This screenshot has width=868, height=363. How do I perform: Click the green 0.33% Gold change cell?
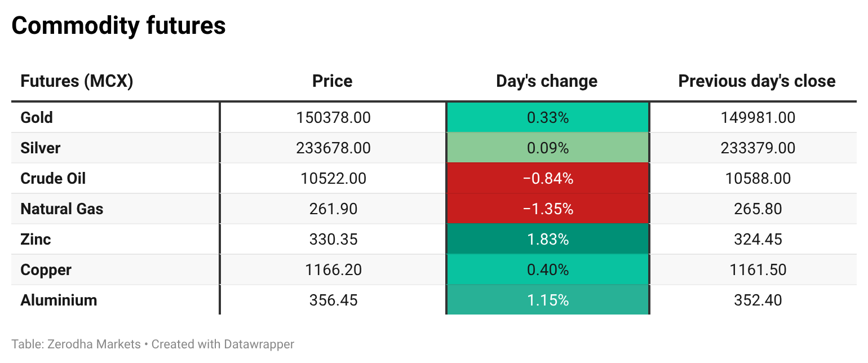pyautogui.click(x=548, y=118)
